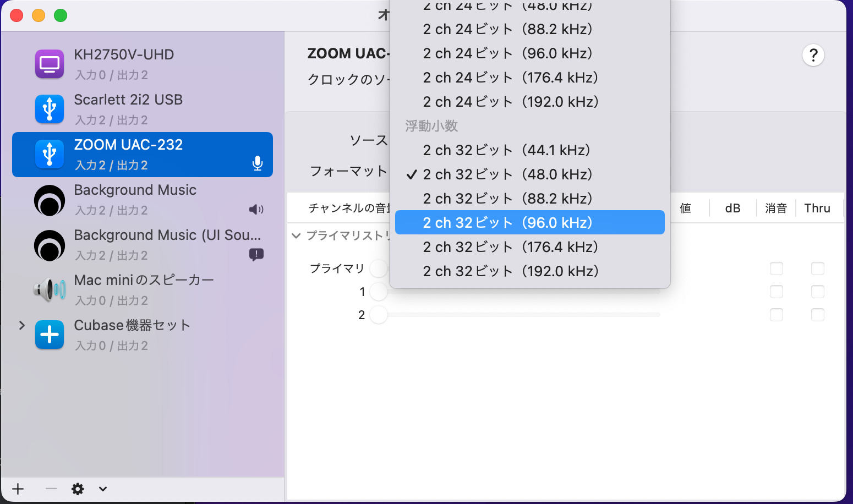Click the Background Music device icon
The image size is (853, 504).
click(50, 200)
